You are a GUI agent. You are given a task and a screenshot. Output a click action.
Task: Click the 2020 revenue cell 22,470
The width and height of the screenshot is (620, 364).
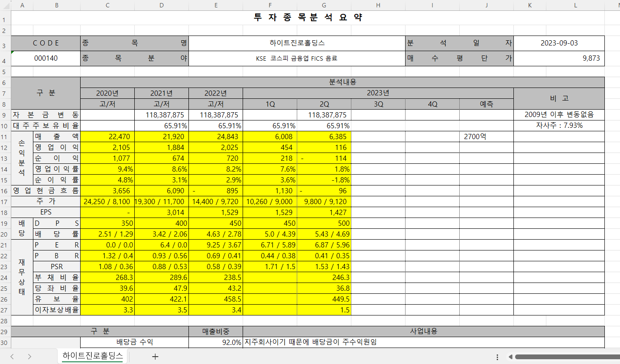[107, 136]
